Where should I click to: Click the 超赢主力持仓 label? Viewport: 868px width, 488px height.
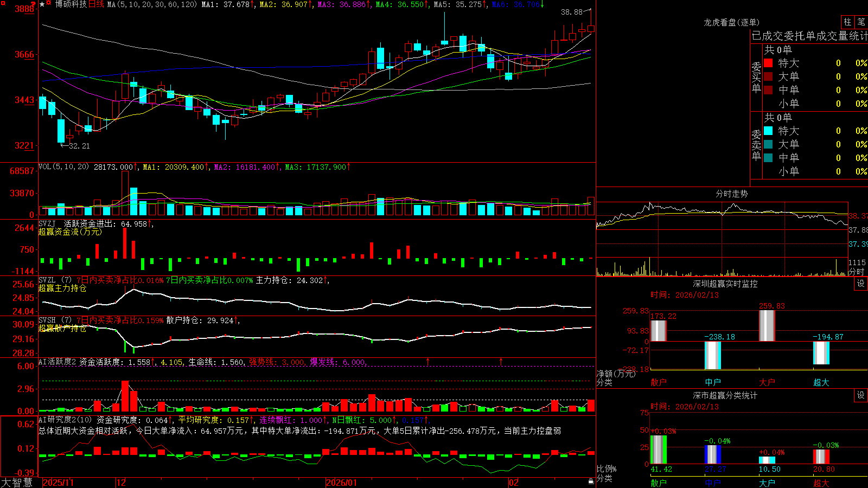point(62,288)
